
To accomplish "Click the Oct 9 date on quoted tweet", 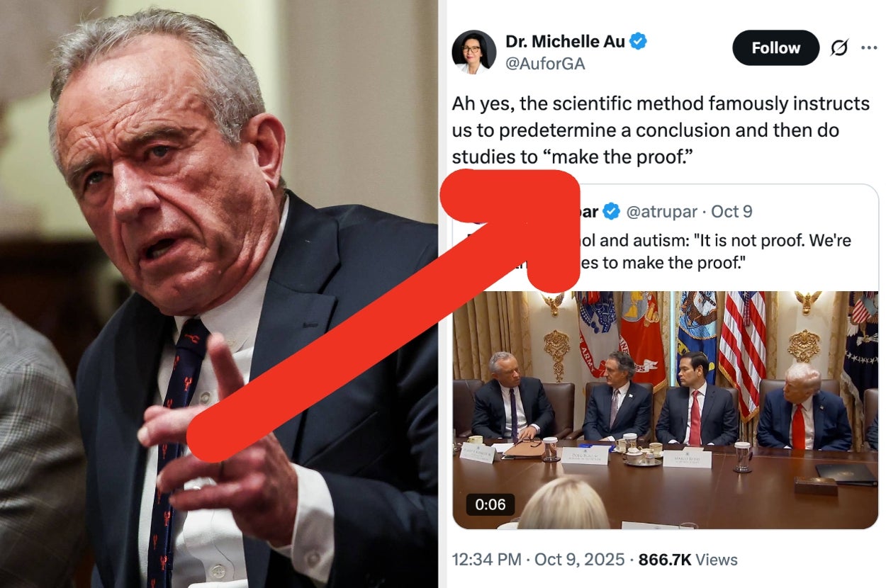I will (731, 211).
